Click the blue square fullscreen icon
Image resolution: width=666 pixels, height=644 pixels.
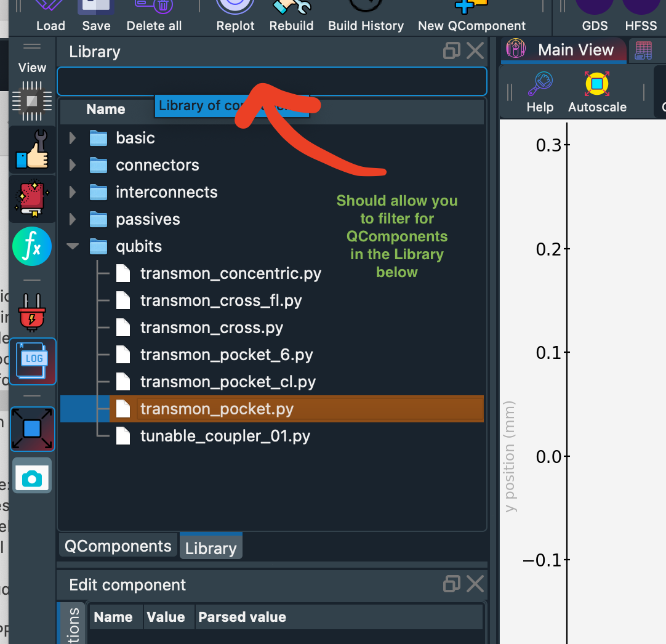(32, 429)
